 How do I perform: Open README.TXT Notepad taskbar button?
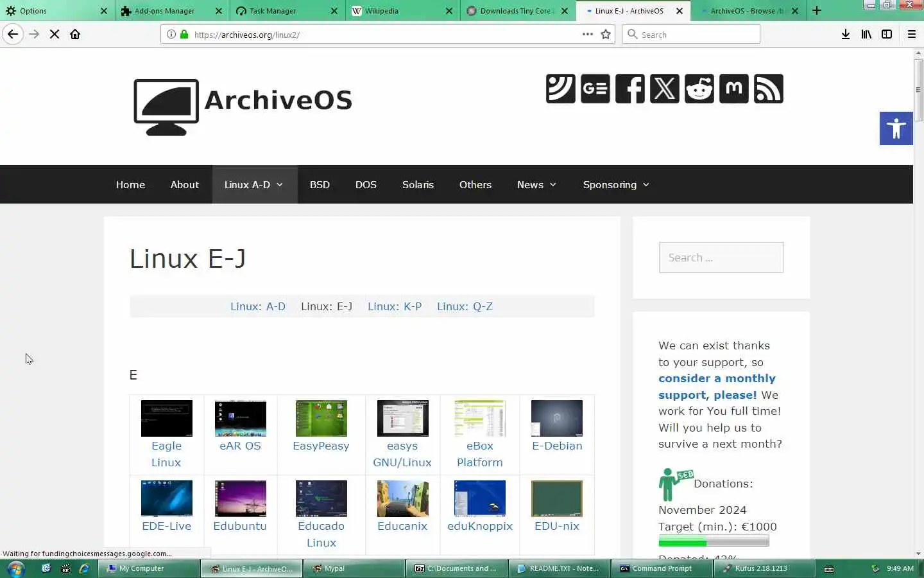coord(559,568)
